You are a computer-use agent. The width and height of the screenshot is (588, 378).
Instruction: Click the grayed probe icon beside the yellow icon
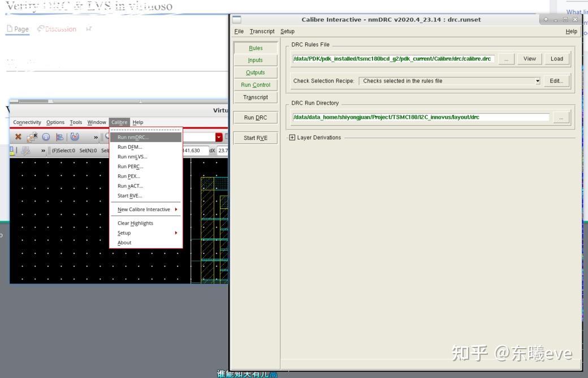click(x=25, y=151)
